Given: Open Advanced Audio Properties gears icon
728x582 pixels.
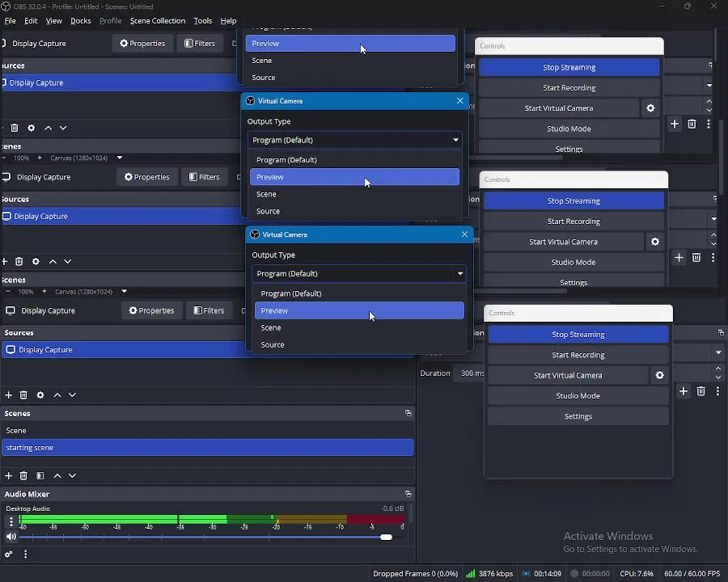Looking at the screenshot, I should (8, 555).
